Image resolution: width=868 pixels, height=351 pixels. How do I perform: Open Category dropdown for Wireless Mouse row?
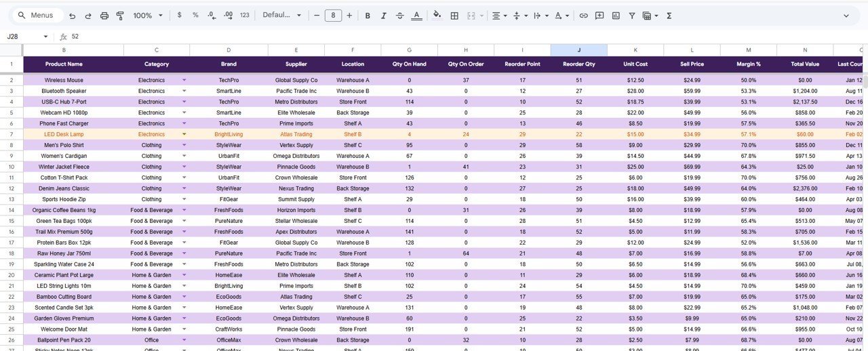184,80
